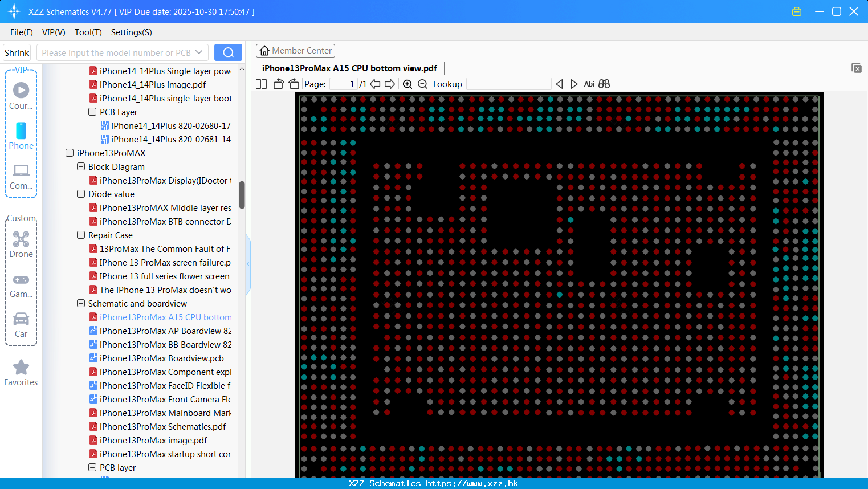
Task: Select Phone sidebar category
Action: (21, 136)
